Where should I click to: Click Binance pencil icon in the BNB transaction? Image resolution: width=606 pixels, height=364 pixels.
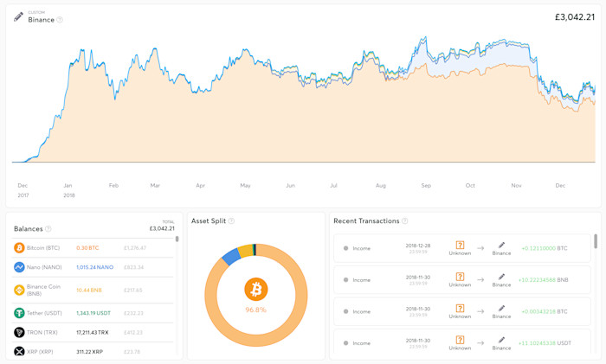tap(501, 277)
